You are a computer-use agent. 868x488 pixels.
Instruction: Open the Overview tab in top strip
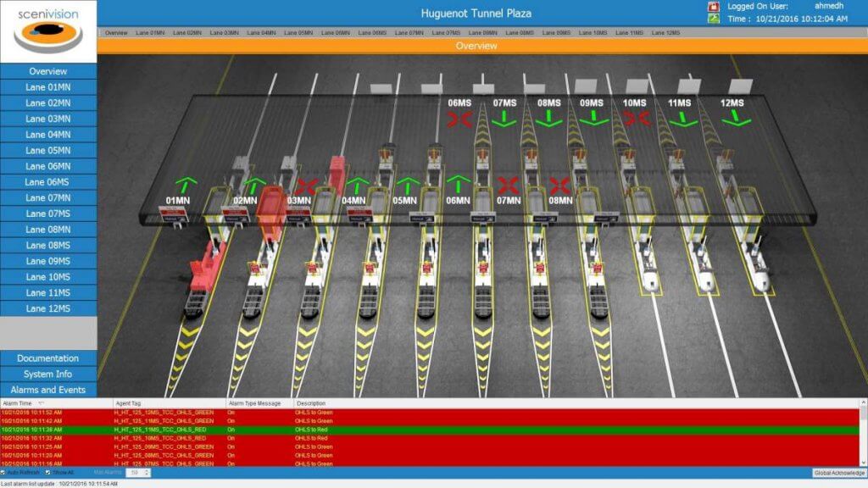(116, 33)
